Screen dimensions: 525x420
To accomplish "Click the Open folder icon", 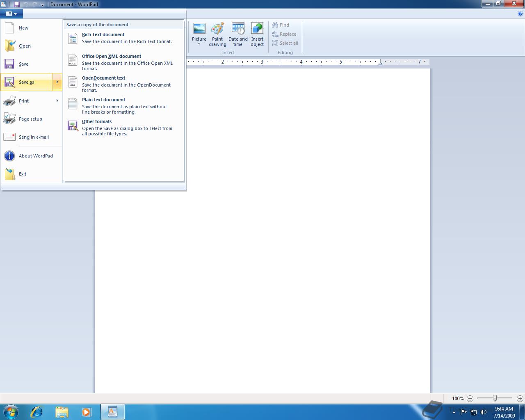I will (9, 46).
